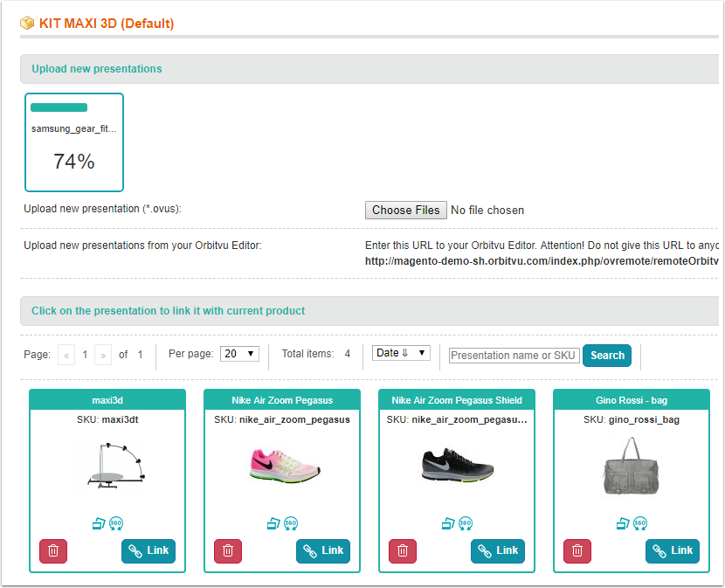725x588 pixels.
Task: Open the Date sort order dropdown
Action: [x=401, y=353]
